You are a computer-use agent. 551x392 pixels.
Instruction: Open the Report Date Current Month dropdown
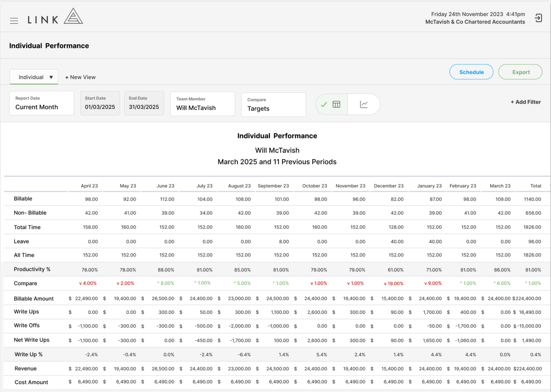click(x=42, y=103)
